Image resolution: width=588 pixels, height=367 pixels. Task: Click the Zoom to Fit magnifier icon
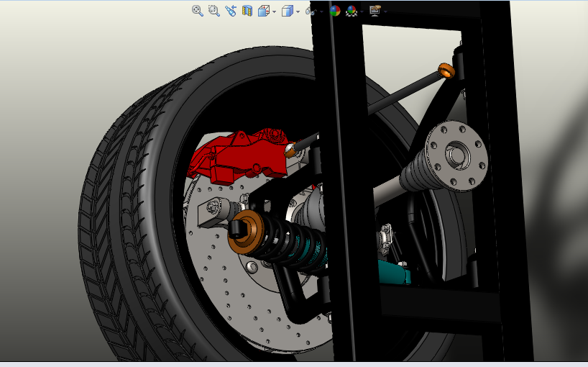pos(197,11)
